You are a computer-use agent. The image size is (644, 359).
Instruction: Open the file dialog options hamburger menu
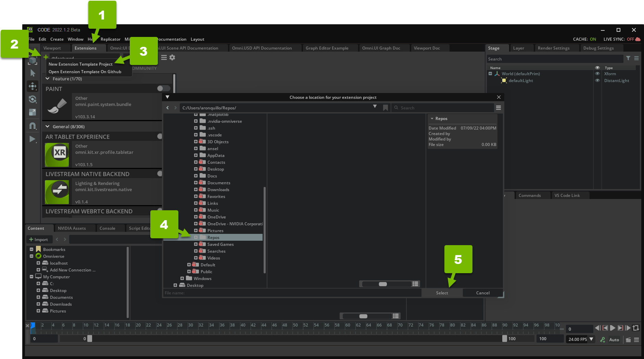coord(498,108)
